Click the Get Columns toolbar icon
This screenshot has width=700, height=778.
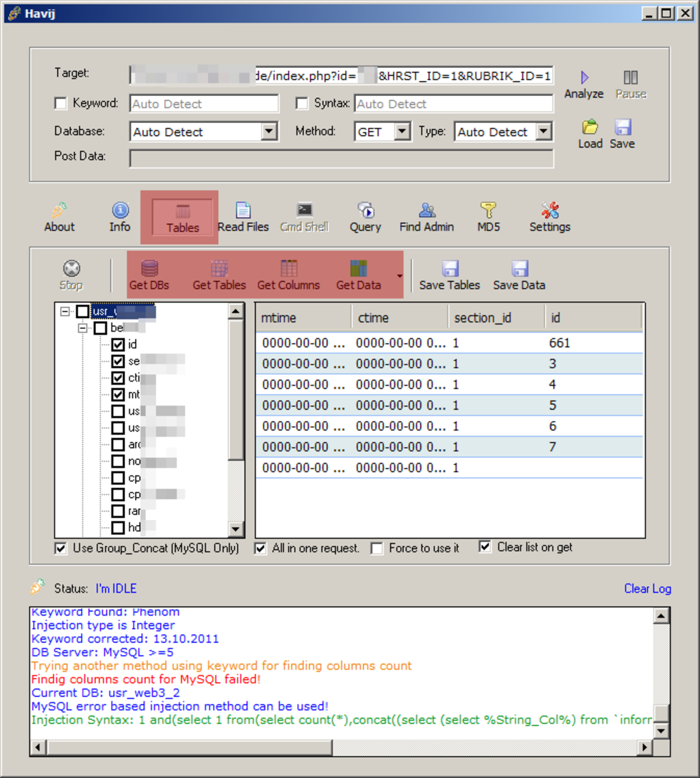click(289, 268)
